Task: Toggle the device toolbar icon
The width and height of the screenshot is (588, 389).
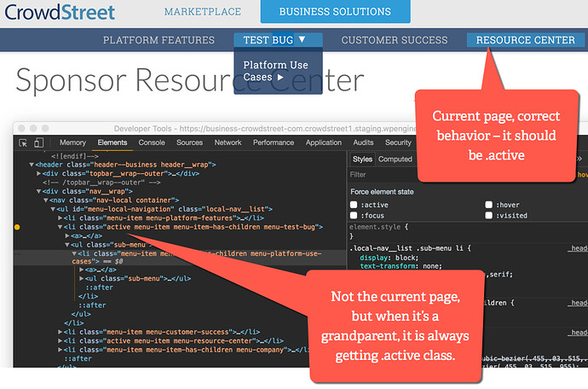Action: coord(38,142)
